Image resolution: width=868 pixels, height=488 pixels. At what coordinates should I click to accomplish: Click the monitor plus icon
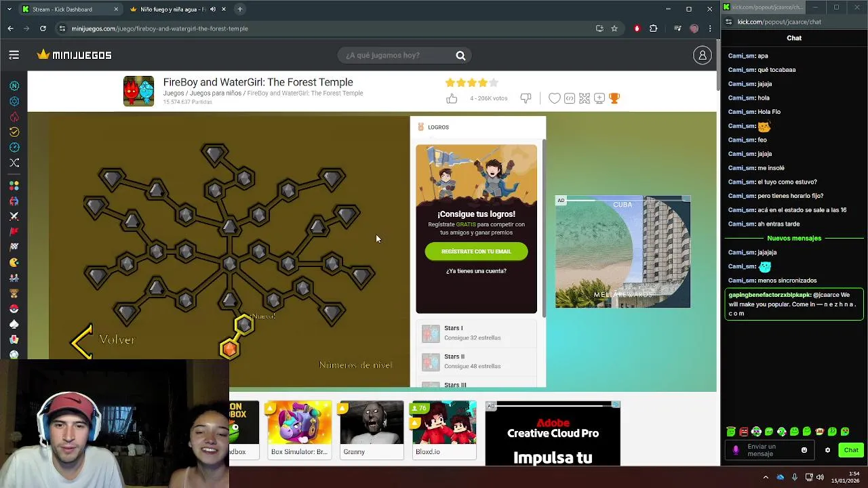click(599, 99)
